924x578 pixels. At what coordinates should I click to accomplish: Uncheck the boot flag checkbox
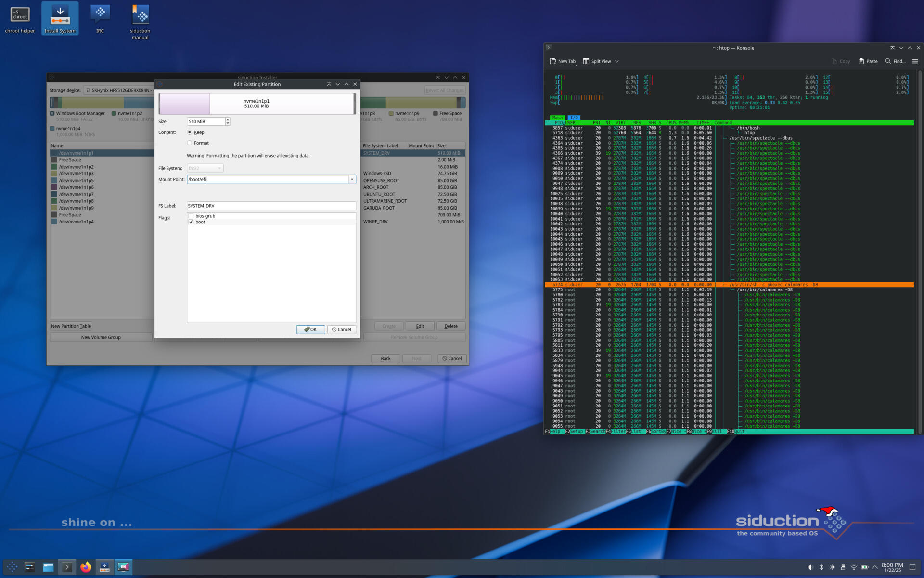[191, 222]
